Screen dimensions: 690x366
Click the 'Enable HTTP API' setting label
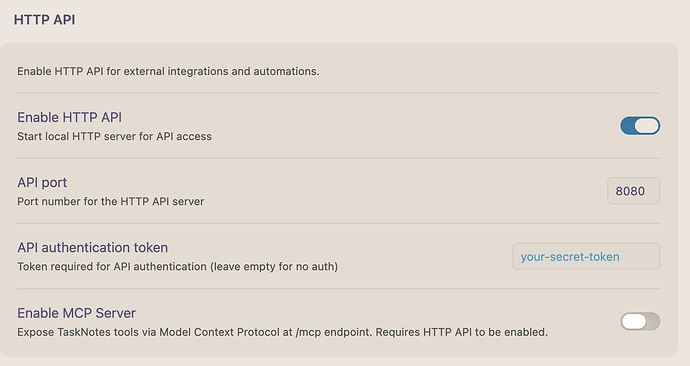pyautogui.click(x=70, y=117)
